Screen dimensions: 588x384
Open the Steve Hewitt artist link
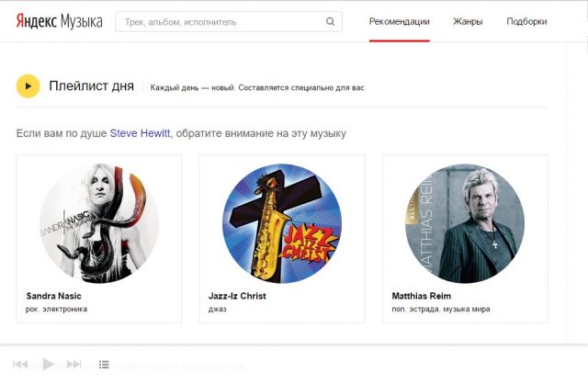tap(140, 133)
